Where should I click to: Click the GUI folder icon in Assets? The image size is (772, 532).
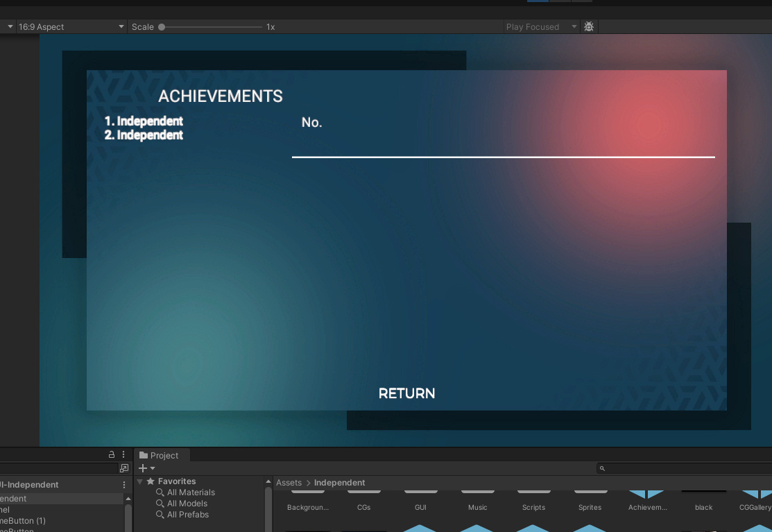click(x=420, y=492)
